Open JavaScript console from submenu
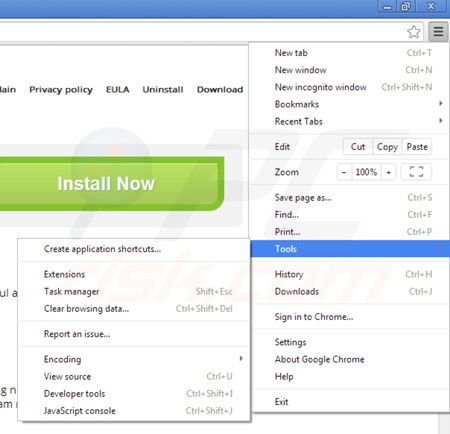450x434 pixels. point(134,411)
